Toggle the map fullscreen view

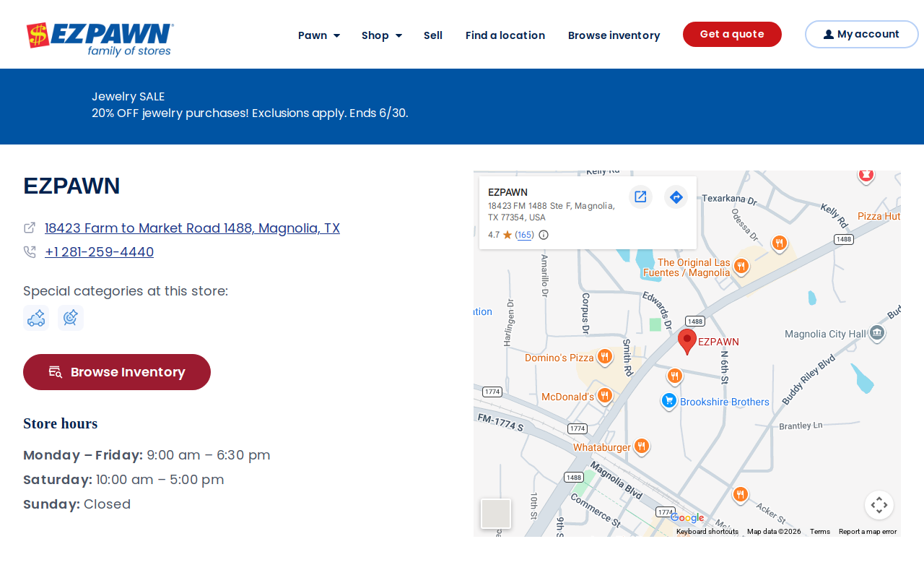pyautogui.click(x=879, y=505)
